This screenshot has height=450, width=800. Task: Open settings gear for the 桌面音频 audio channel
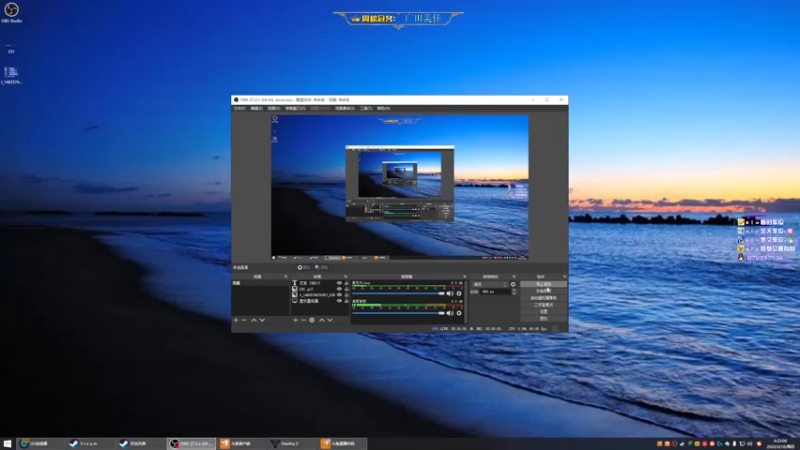(x=459, y=313)
